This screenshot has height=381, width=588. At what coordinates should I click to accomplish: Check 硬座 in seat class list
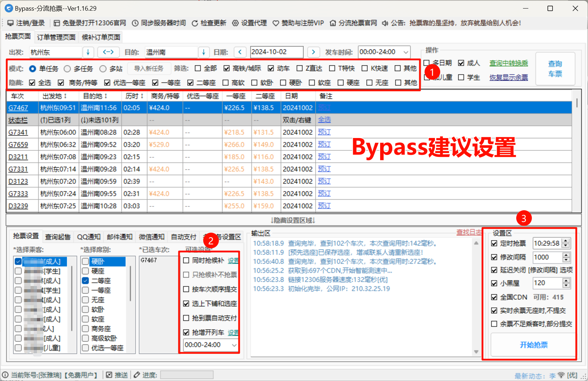85,271
